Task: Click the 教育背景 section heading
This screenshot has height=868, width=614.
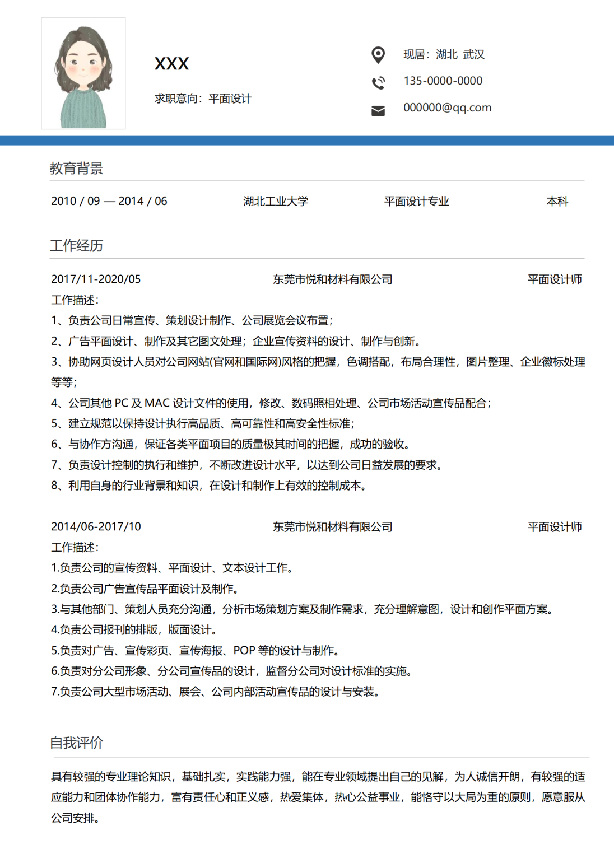Action: click(x=76, y=168)
